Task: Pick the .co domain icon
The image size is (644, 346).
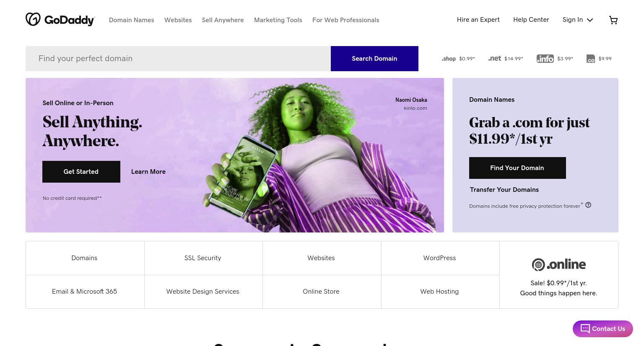Action: 590,59
